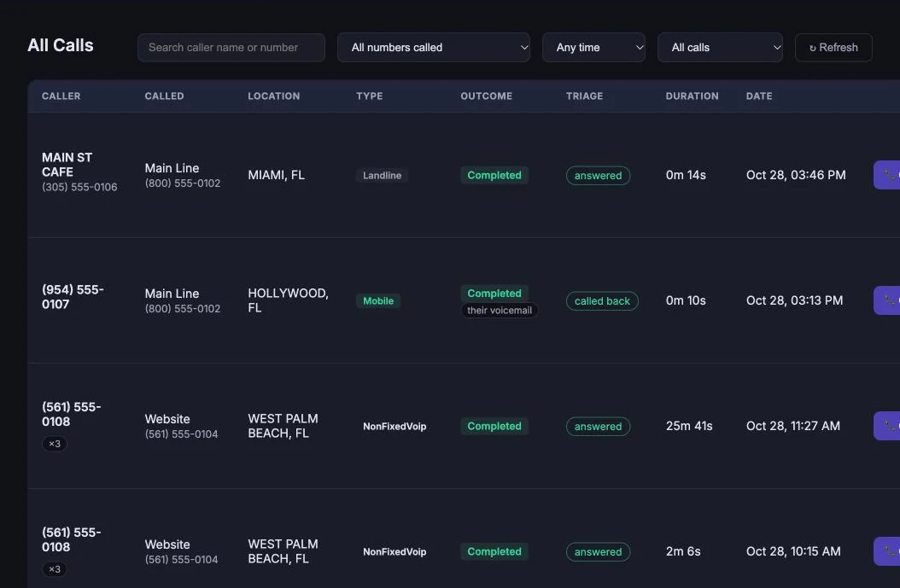The image size is (900, 588).
Task: Click the call-back phone button for the 11:27 AM call
Action: [x=887, y=426]
